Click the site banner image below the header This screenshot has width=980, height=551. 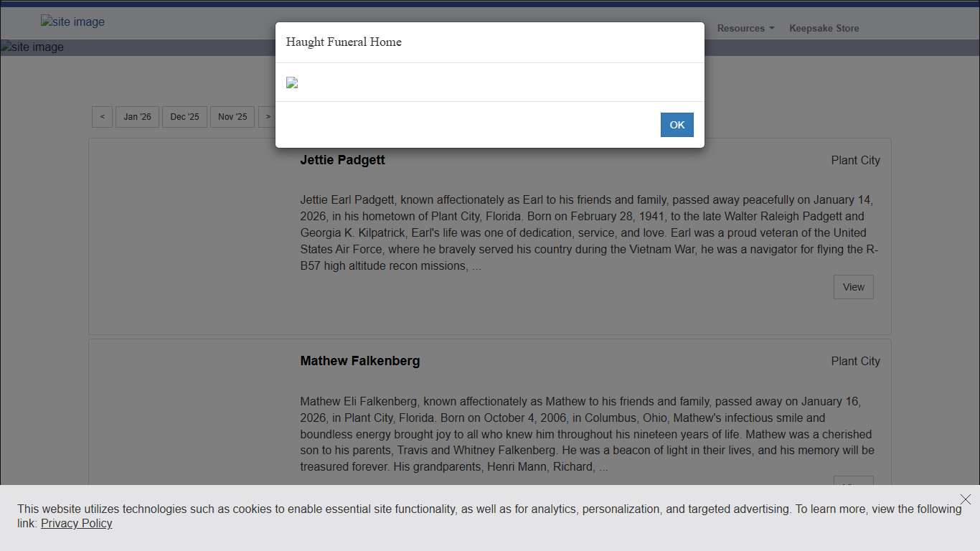tap(32, 47)
